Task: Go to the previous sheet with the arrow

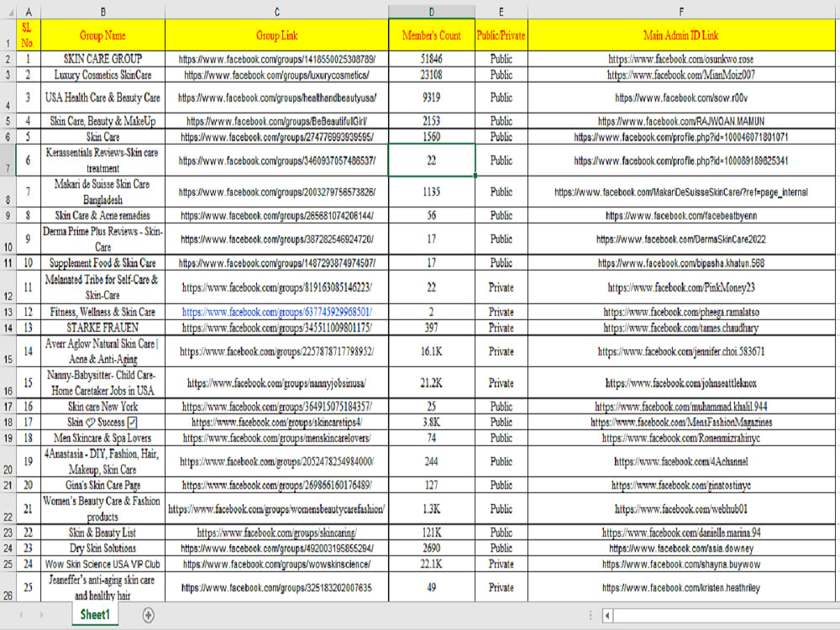Action: point(22,615)
